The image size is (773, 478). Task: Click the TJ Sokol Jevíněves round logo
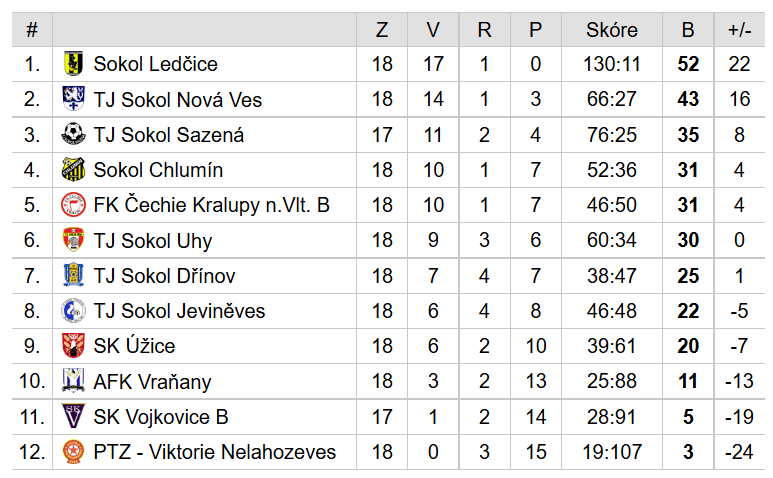73,310
